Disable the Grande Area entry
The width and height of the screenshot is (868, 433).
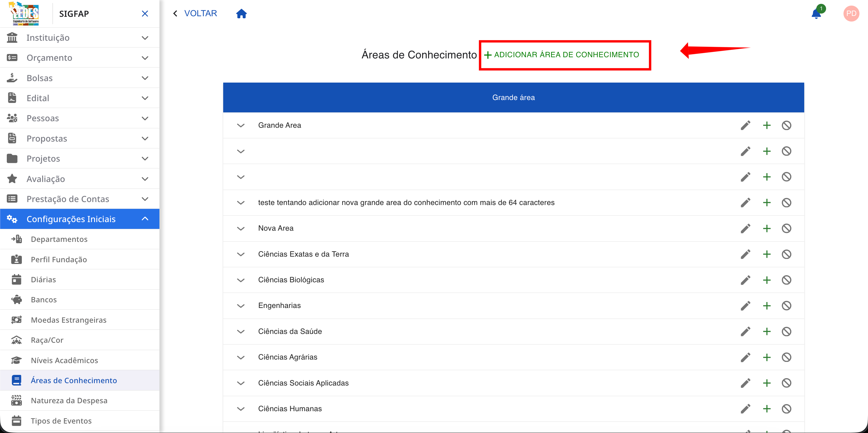[787, 125]
